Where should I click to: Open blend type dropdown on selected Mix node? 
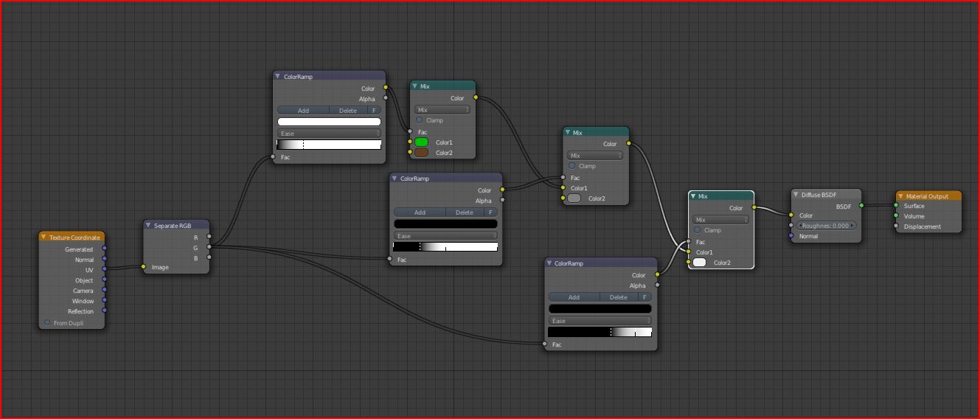click(x=720, y=220)
